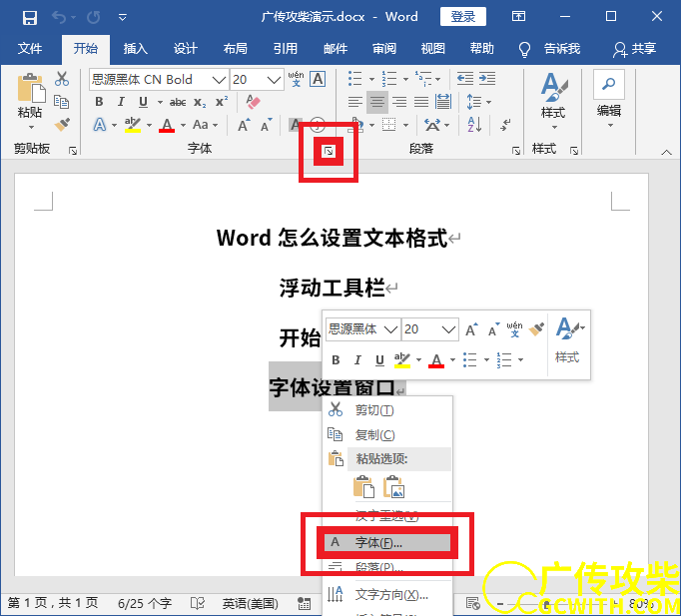This screenshot has height=616, width=681.
Task: Sort with the A-Z icon
Action: 474,125
